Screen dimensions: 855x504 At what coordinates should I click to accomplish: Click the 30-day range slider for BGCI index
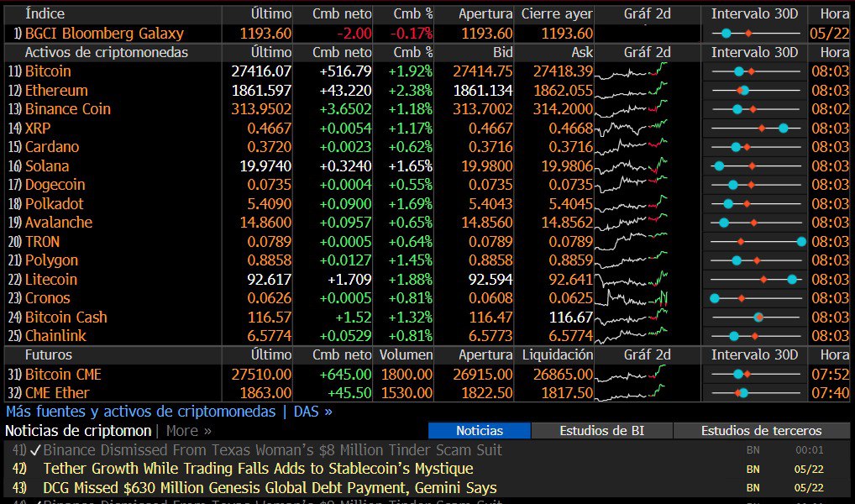[x=756, y=34]
